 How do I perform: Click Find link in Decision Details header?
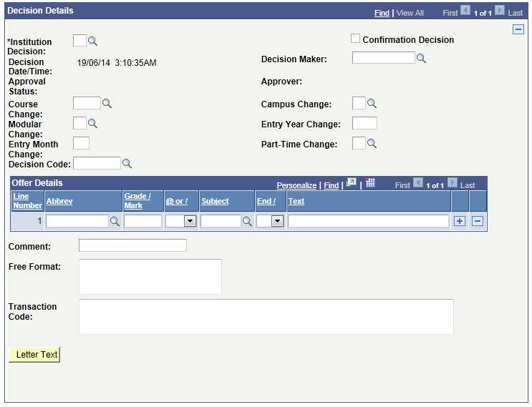[382, 13]
